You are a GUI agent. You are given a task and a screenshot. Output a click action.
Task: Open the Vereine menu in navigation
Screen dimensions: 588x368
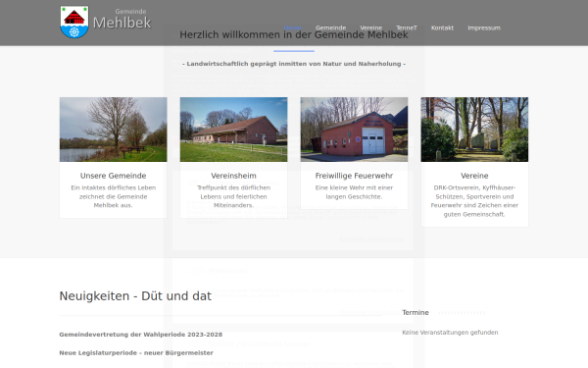pyautogui.click(x=370, y=27)
